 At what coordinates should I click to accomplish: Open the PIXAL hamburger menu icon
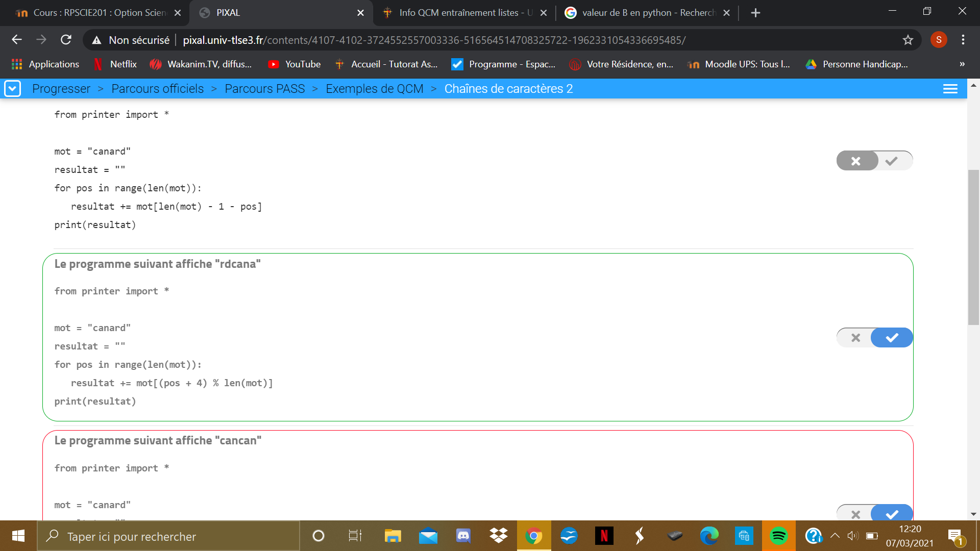pyautogui.click(x=950, y=89)
